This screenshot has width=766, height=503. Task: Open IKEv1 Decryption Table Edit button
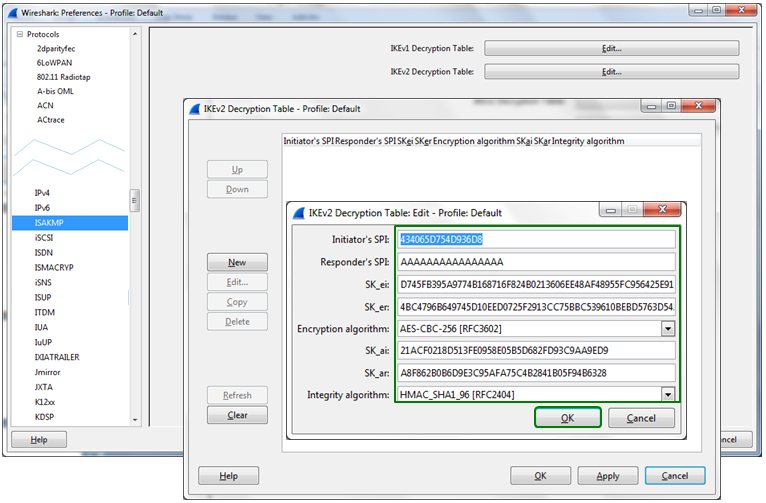(612, 48)
